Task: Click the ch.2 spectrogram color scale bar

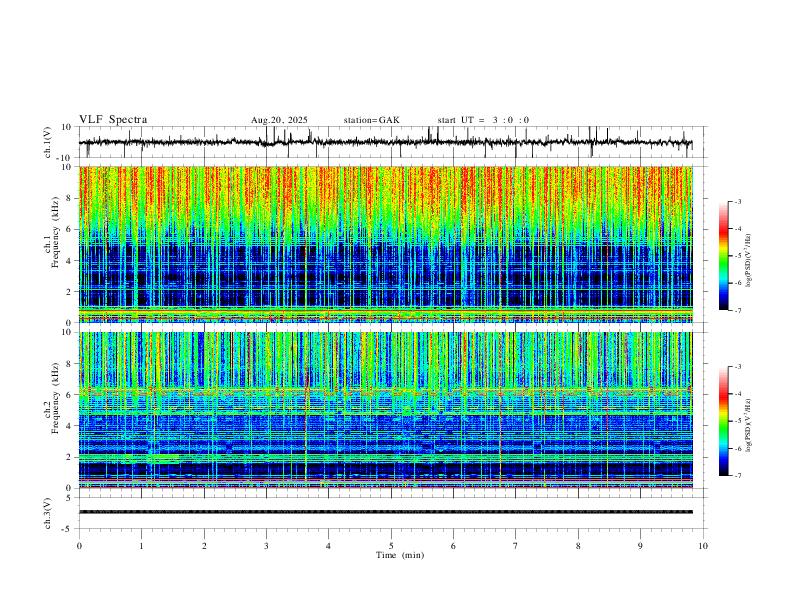Action: 723,421
